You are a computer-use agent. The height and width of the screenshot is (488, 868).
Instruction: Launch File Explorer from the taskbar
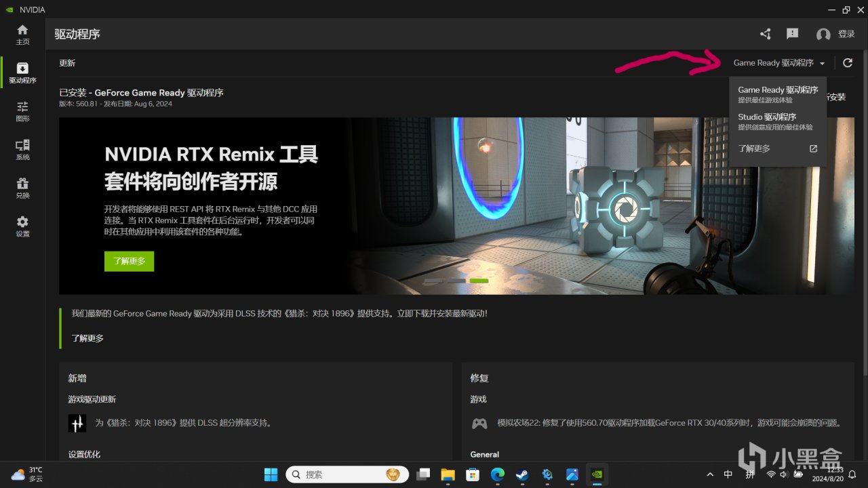click(448, 474)
